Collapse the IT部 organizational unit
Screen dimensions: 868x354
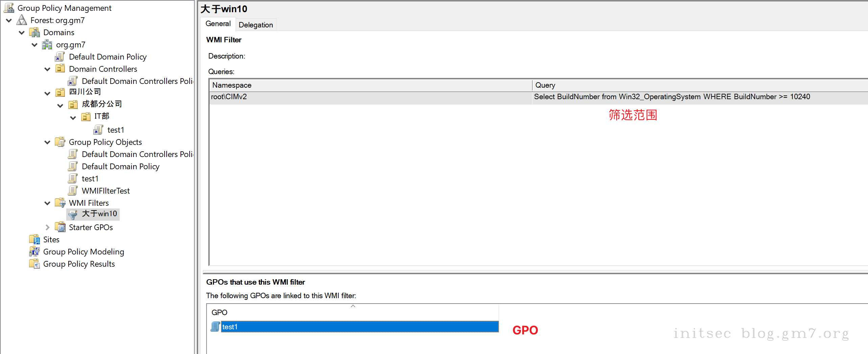coord(73,118)
